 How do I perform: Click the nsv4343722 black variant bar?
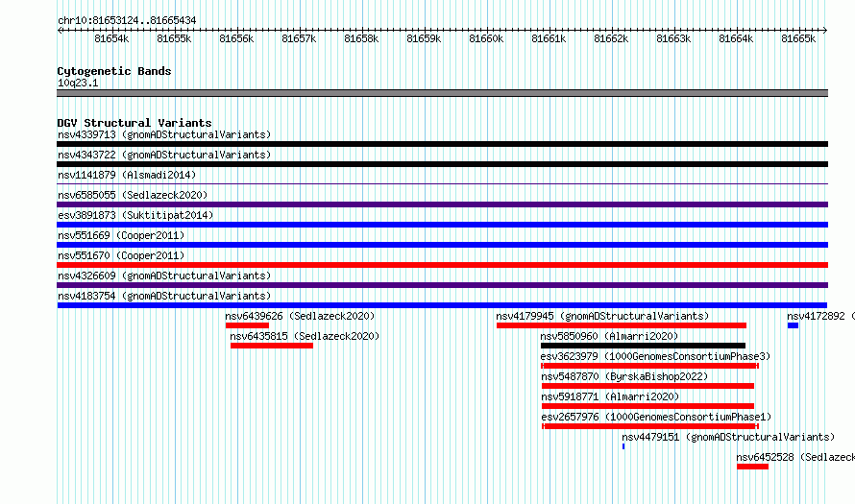442,164
